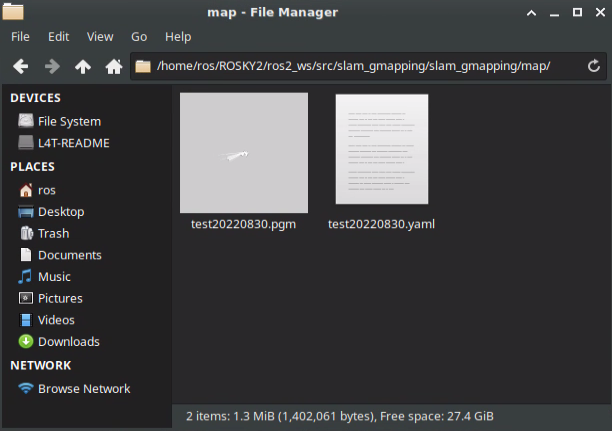Viewport: 612px width, 431px height.
Task: Shade window with titlebar up-arrow button
Action: coord(531,13)
